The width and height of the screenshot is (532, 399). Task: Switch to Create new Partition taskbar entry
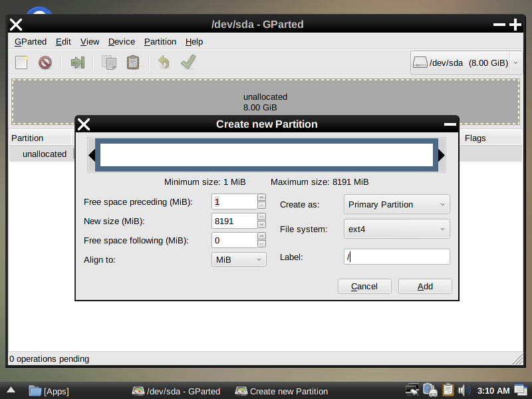point(281,391)
